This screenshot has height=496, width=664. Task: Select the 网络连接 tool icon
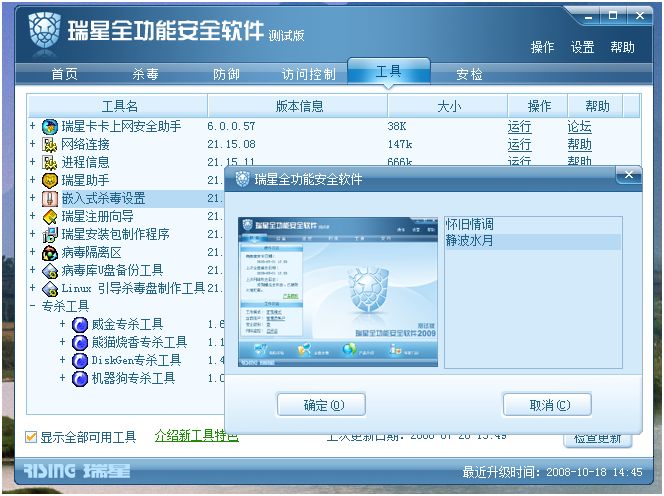(50, 145)
